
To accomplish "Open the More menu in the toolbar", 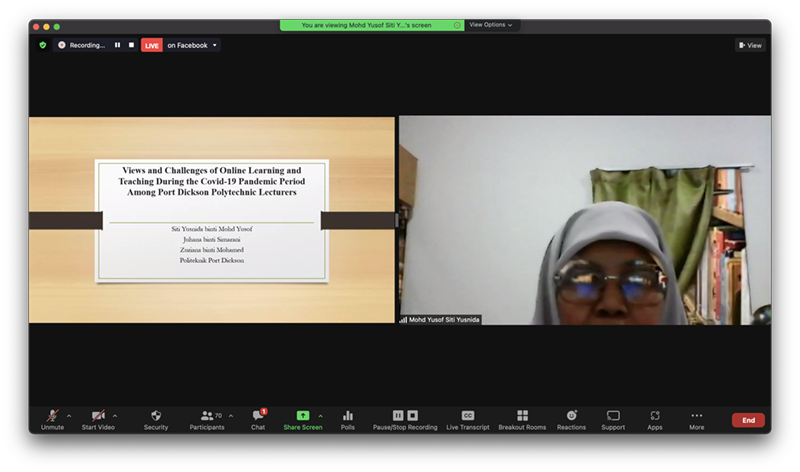I will [x=696, y=415].
